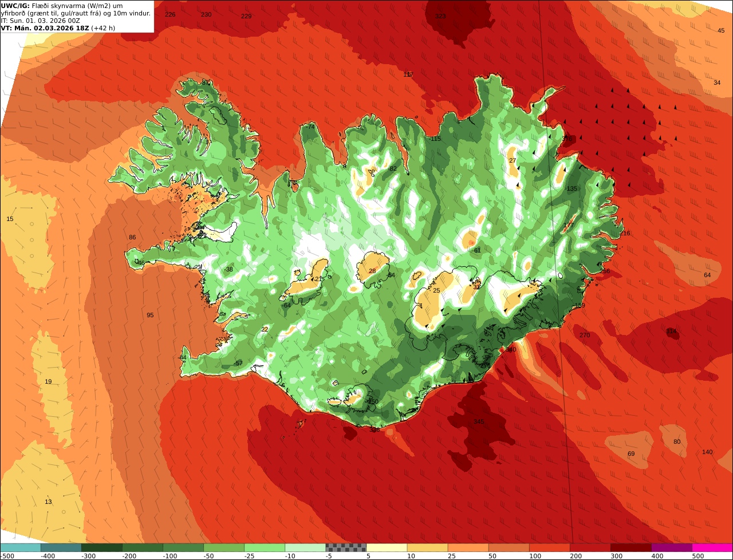Click the burnt orange 50 to 100 swatch

(509, 547)
